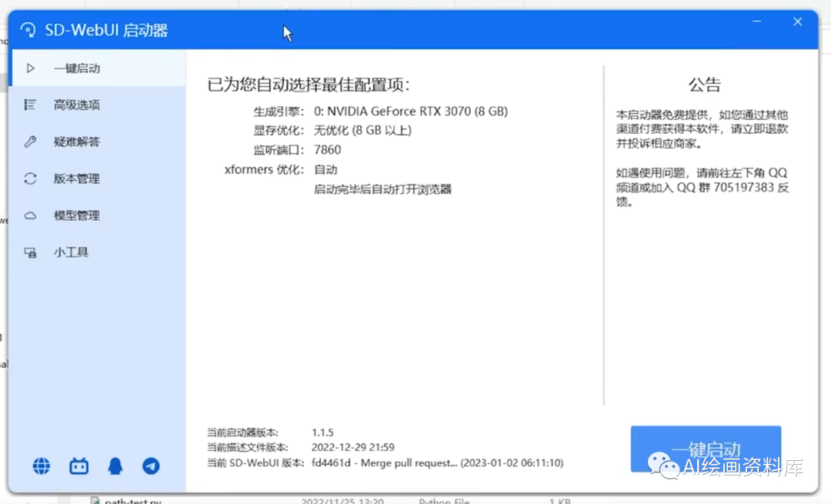
Task: Click the xformers 优化 value 自动
Action: pyautogui.click(x=325, y=169)
